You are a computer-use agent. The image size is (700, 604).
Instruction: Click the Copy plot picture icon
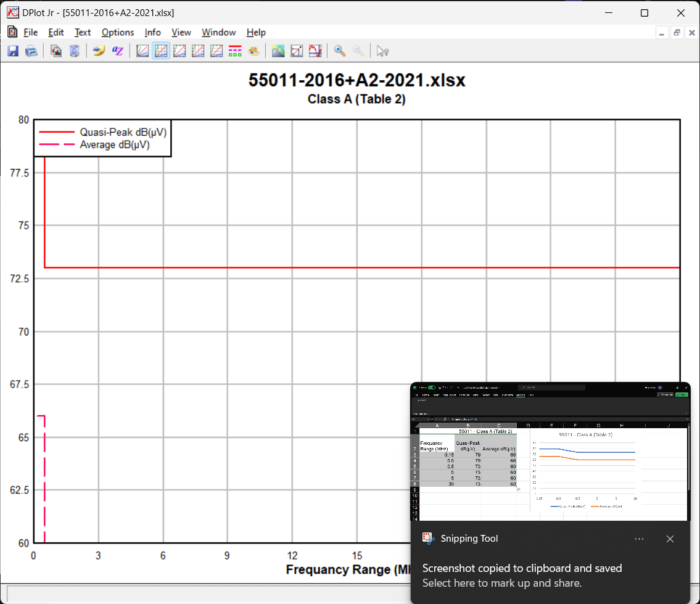[56, 51]
